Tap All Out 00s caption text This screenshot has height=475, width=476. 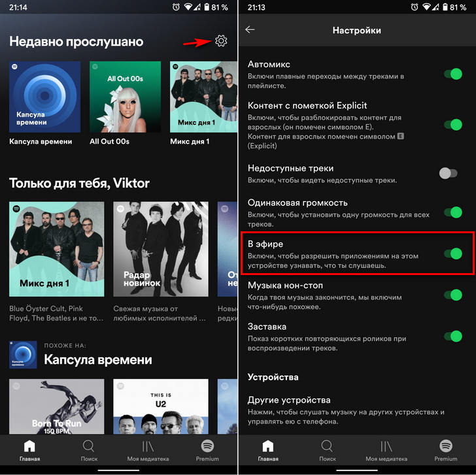pyautogui.click(x=109, y=141)
